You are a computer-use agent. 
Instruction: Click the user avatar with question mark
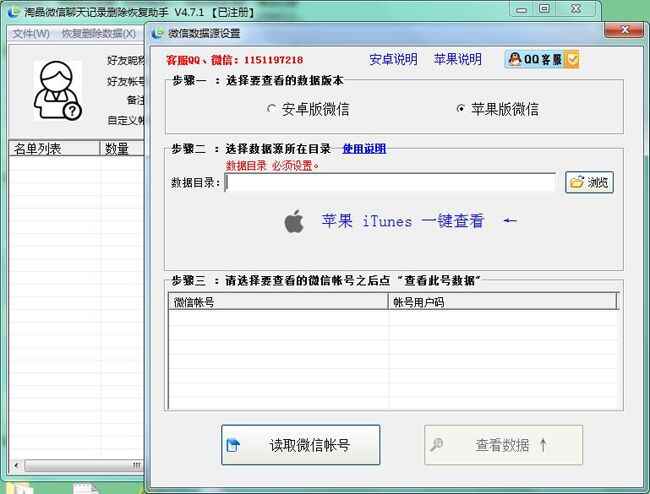point(58,90)
